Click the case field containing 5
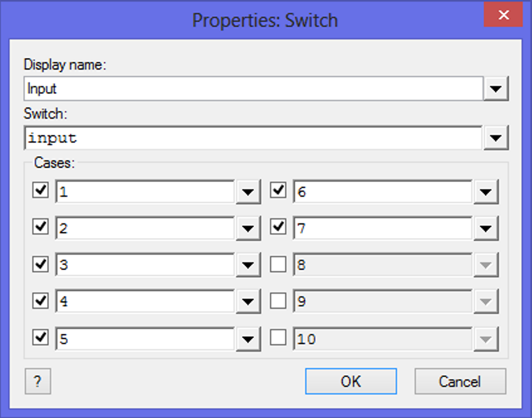 [145, 339]
